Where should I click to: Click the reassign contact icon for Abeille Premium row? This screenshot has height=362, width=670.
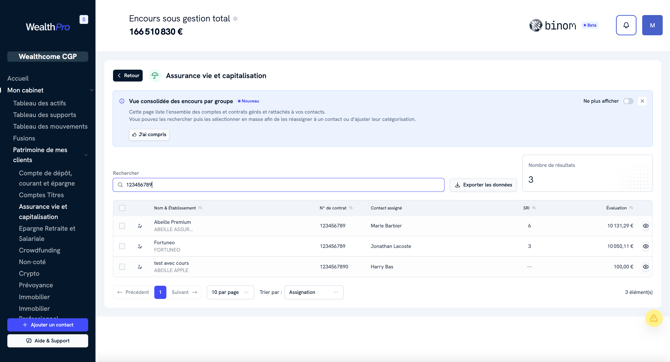tap(140, 226)
